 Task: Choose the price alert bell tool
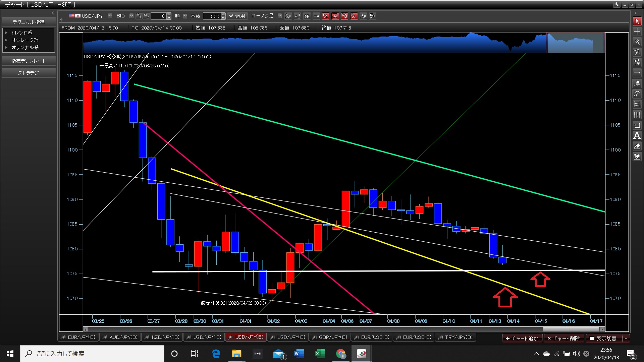pyautogui.click(x=637, y=83)
